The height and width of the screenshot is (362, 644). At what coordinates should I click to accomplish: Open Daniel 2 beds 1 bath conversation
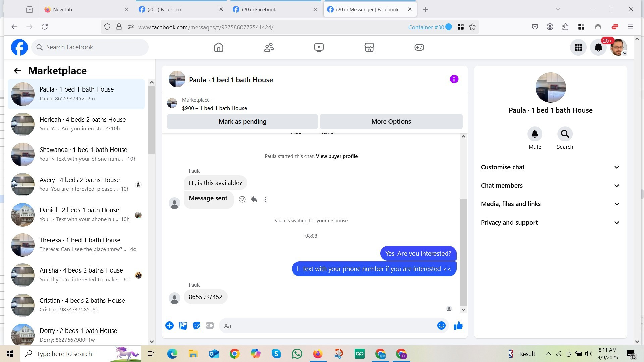(76, 215)
